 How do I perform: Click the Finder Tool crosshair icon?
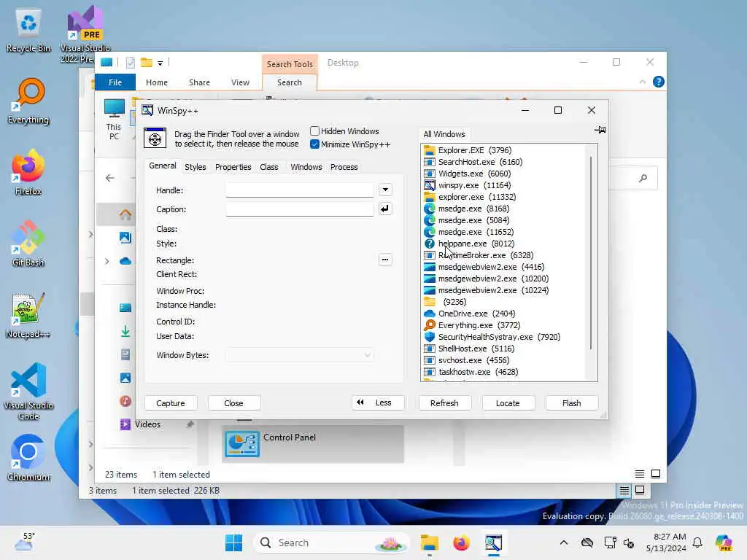pyautogui.click(x=155, y=139)
